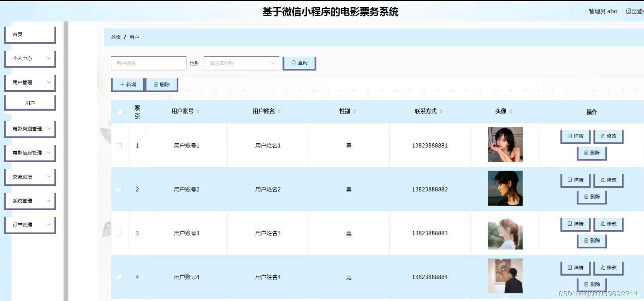Expand the 交流论坛 menu
Screen dimensions: 644x301
click(x=30, y=177)
